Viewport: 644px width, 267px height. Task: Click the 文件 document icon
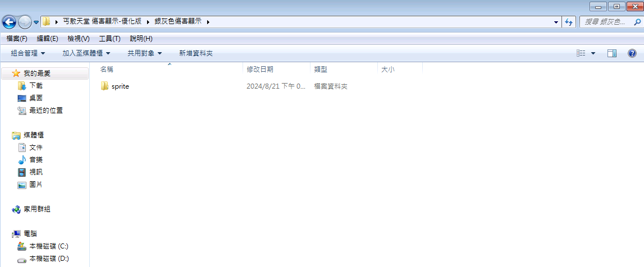click(22, 147)
